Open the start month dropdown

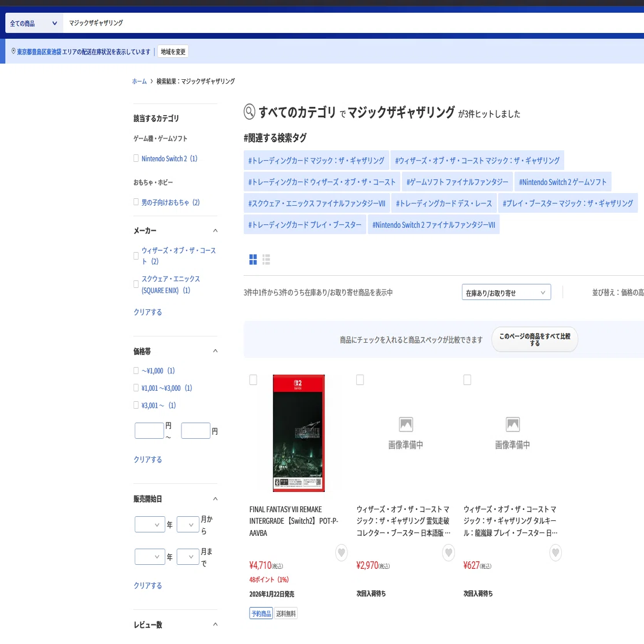click(188, 524)
